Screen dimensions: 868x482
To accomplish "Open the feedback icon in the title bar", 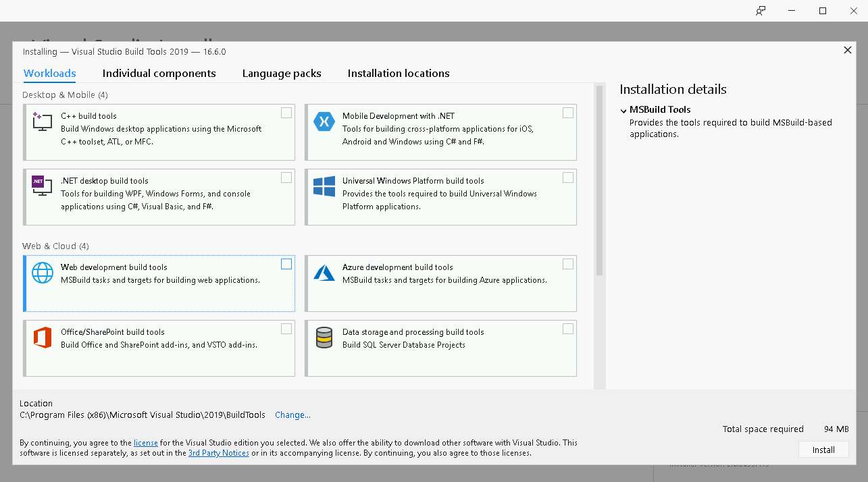I will [x=761, y=11].
